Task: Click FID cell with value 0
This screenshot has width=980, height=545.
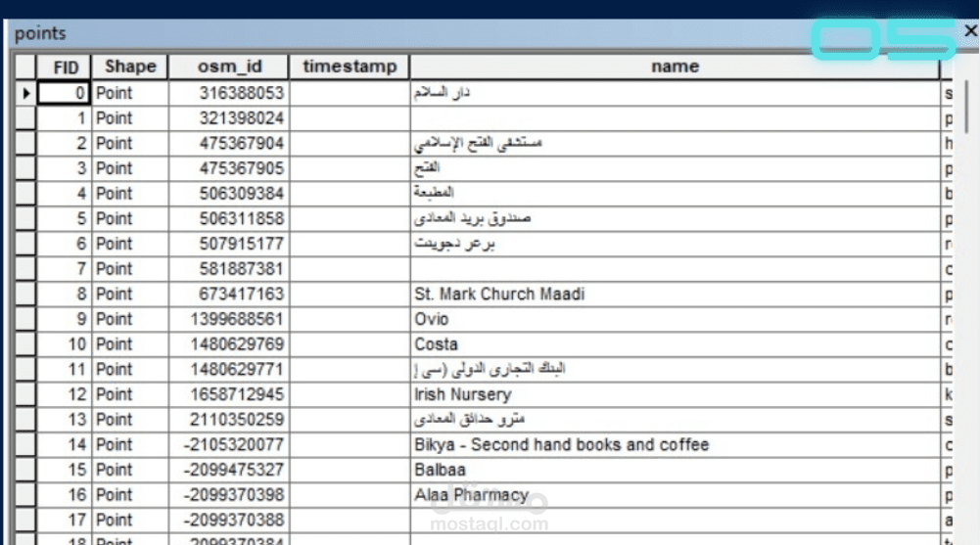Action: tap(65, 93)
